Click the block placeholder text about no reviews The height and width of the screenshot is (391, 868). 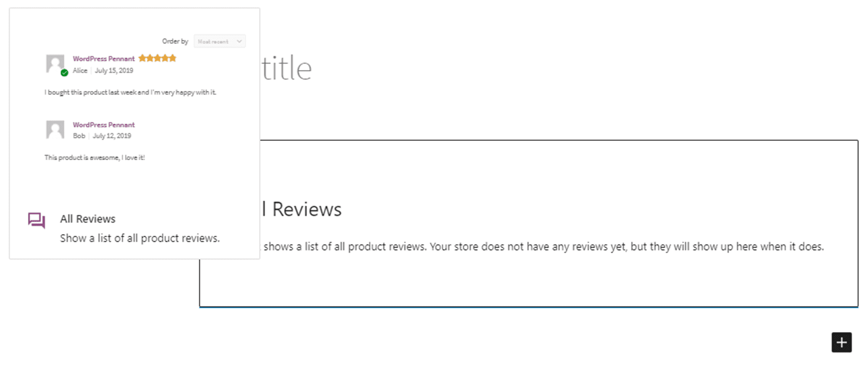click(543, 247)
